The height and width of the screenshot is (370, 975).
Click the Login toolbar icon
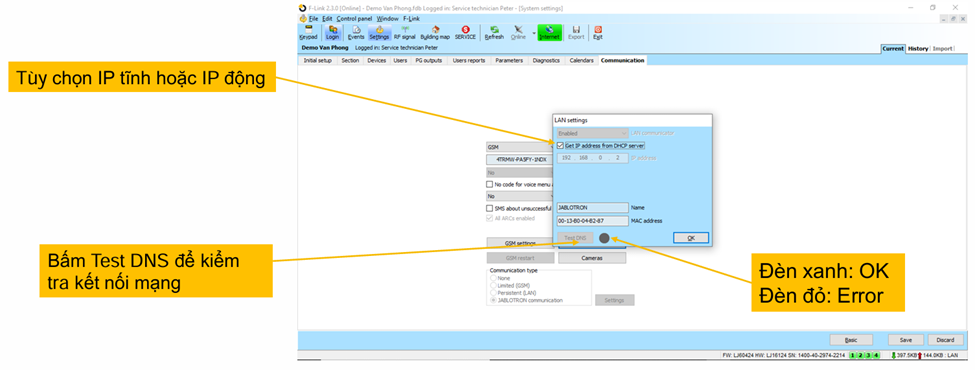tap(333, 33)
